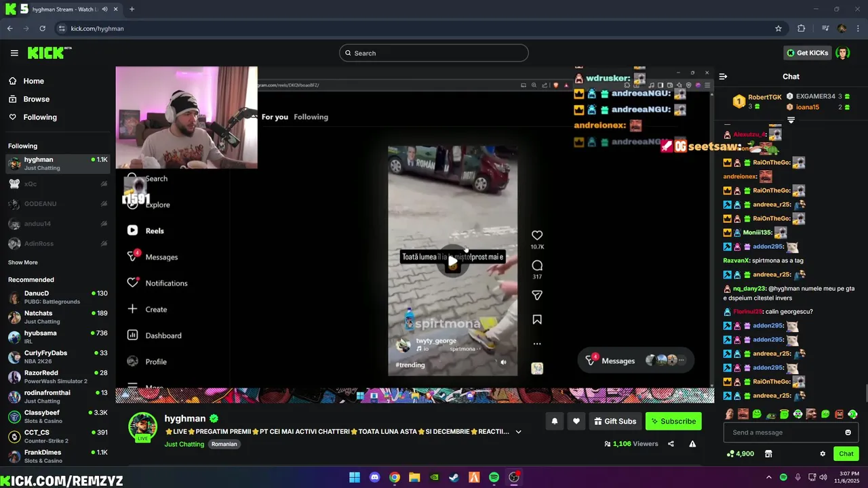Click the Subscribe button
The height and width of the screenshot is (488, 868).
click(673, 421)
